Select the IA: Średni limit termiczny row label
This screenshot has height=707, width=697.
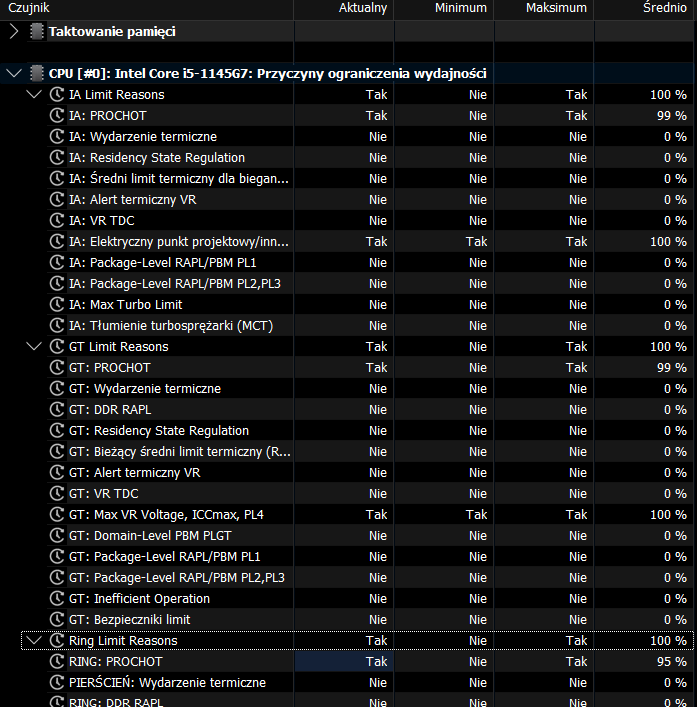click(179, 179)
